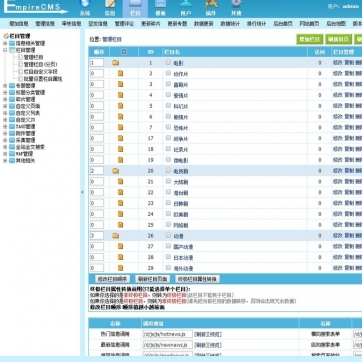Click the green 增加栏目 button
The height and width of the screenshot is (362, 362).
[310, 39]
